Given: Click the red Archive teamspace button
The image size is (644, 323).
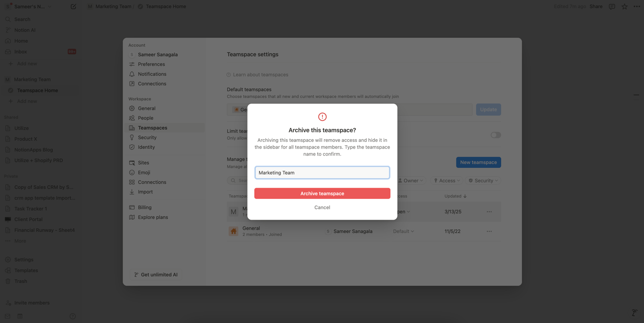Looking at the screenshot, I should tap(322, 193).
